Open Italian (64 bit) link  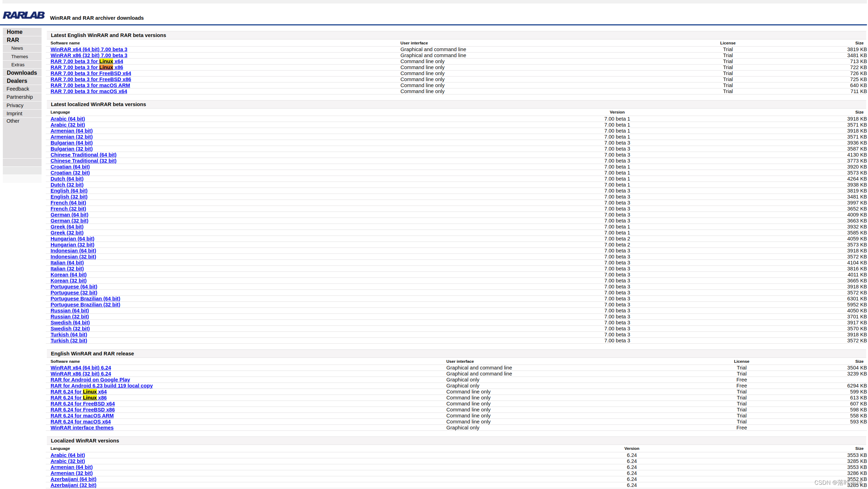[x=67, y=263]
